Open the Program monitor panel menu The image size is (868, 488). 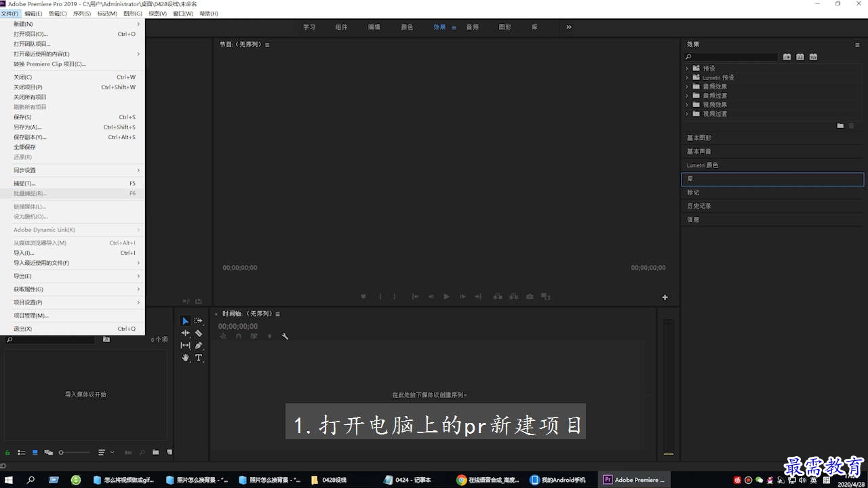point(267,45)
